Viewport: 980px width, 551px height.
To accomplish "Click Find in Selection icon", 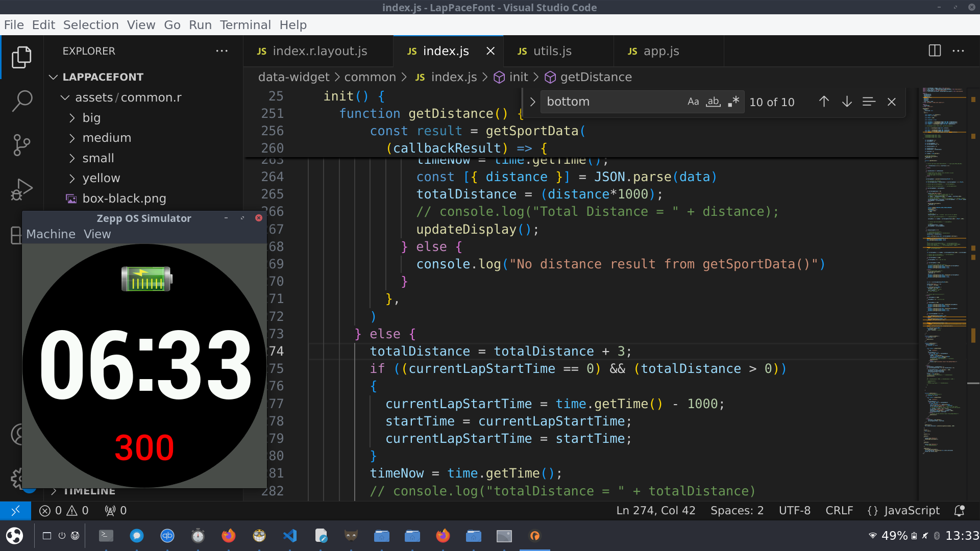I will point(869,102).
